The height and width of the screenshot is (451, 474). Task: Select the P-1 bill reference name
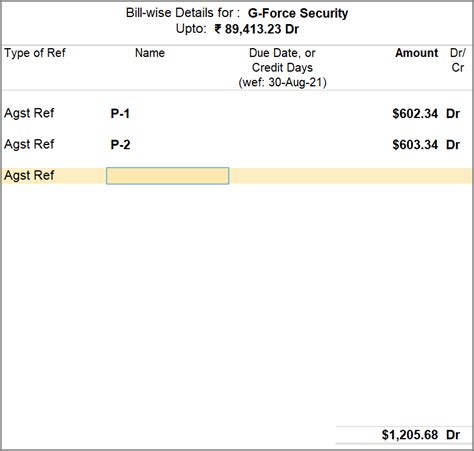120,114
